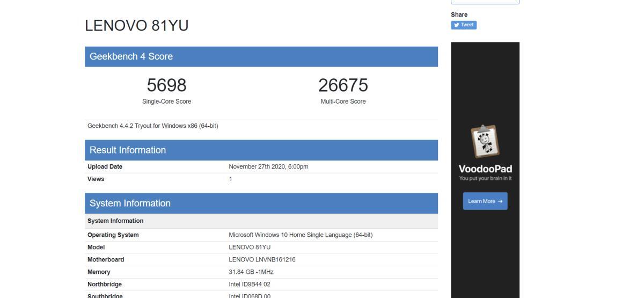
Task: Click the Northbridge row label
Action: pyautogui.click(x=105, y=284)
